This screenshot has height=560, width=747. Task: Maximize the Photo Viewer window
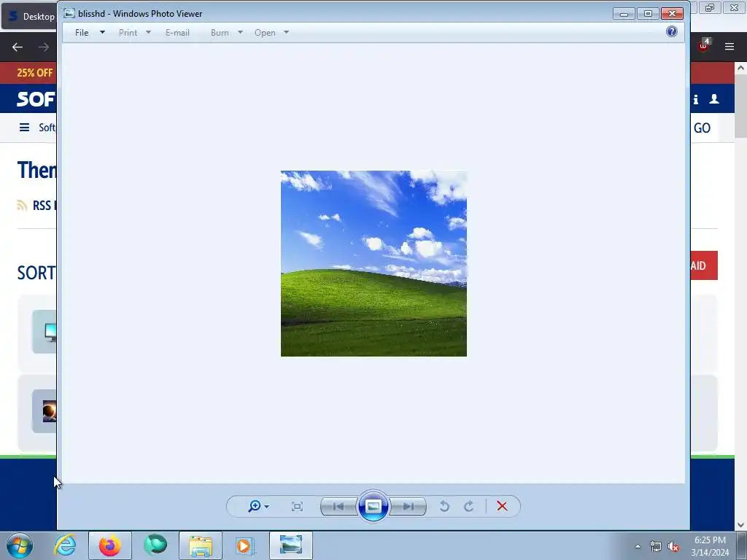[648, 13]
